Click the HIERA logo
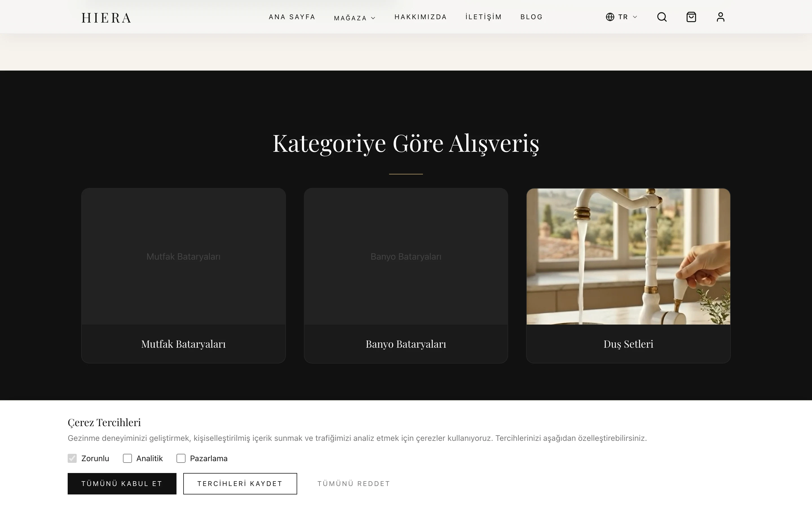 [x=106, y=18]
